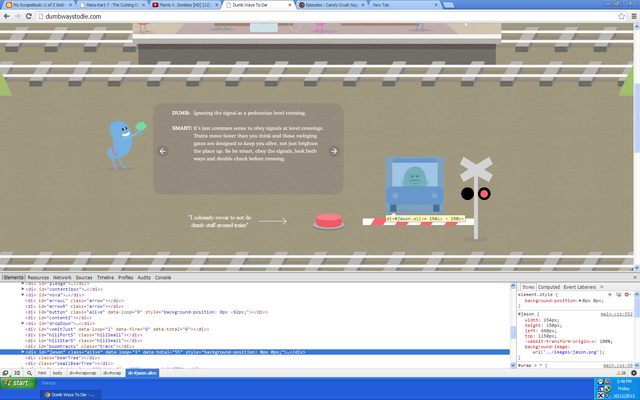Screen dimensions: 640x400
Task: Switch to the Plants V. Zombies YouTube tab
Action: point(184,5)
